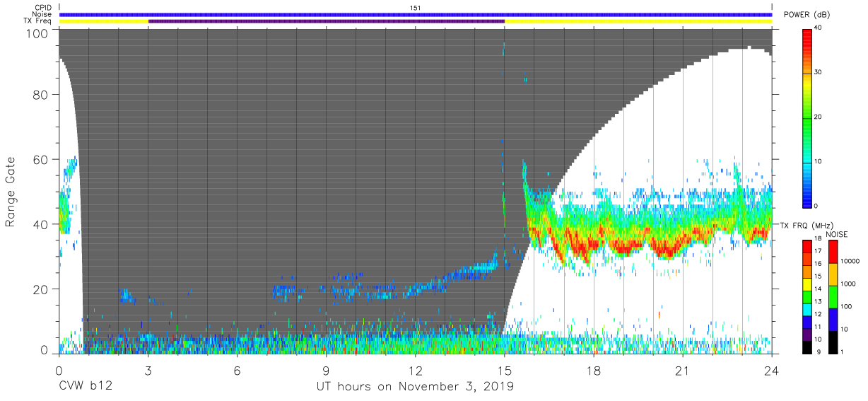
Task: Click the POWER (dB) color bar
Action: (x=807, y=117)
